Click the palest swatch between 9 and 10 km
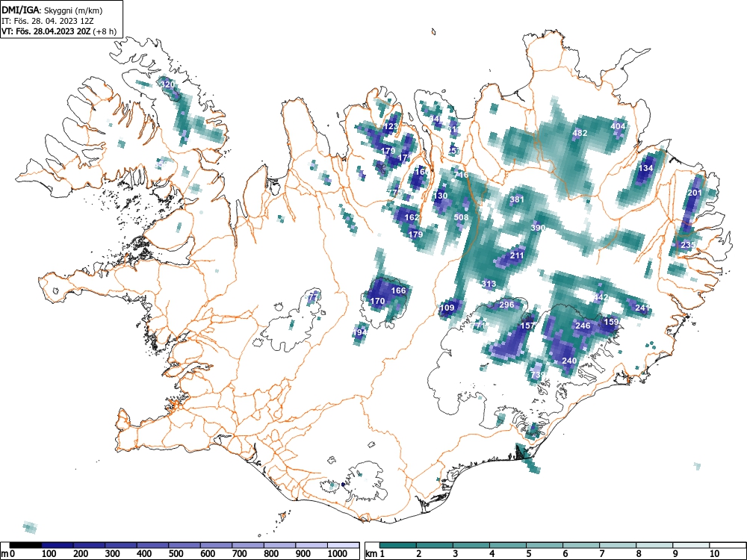 point(691,545)
